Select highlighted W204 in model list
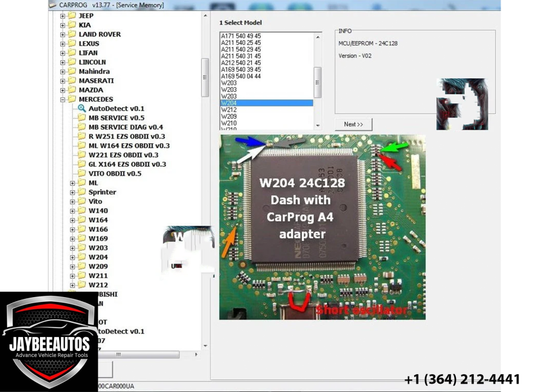 [267, 103]
